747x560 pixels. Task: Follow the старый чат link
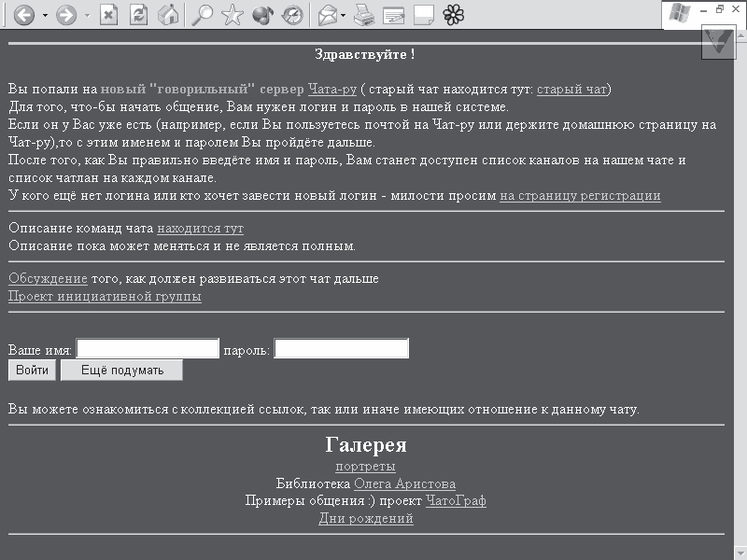tap(571, 89)
